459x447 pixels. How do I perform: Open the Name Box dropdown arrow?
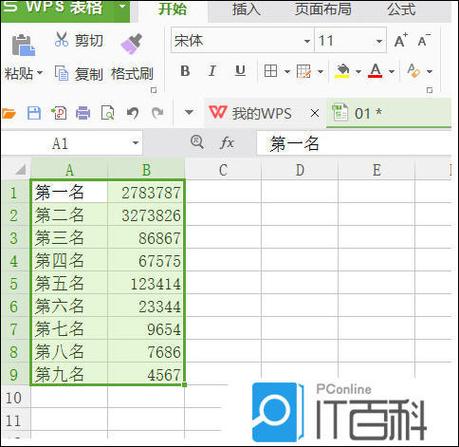coord(135,143)
